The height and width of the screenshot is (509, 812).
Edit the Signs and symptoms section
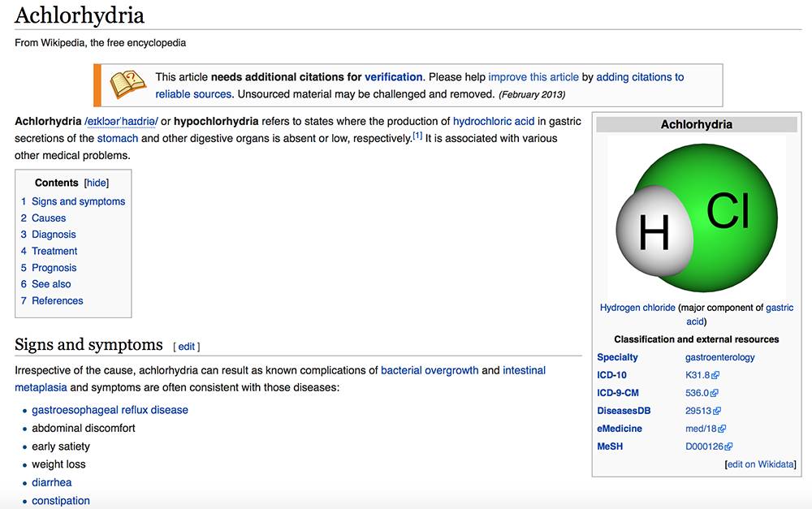(187, 347)
